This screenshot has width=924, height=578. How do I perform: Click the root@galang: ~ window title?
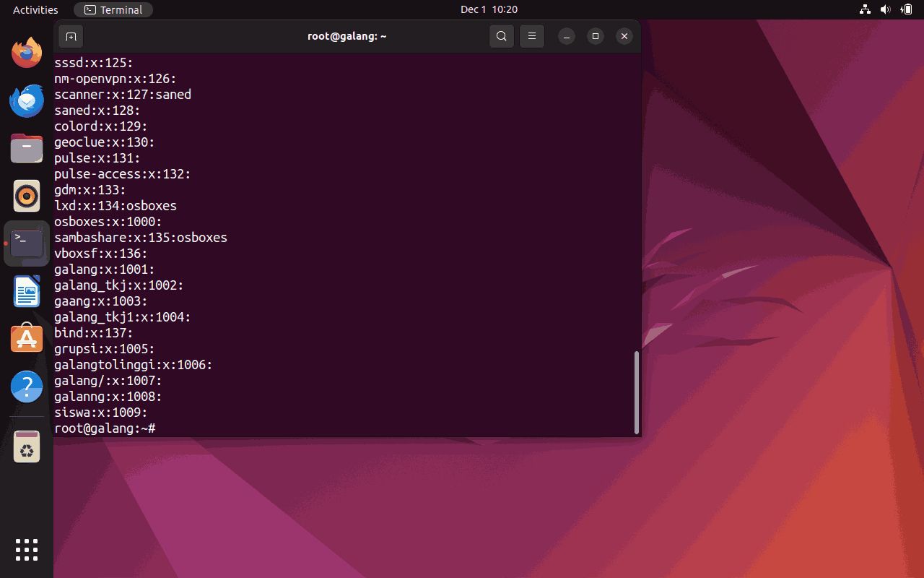(x=347, y=36)
